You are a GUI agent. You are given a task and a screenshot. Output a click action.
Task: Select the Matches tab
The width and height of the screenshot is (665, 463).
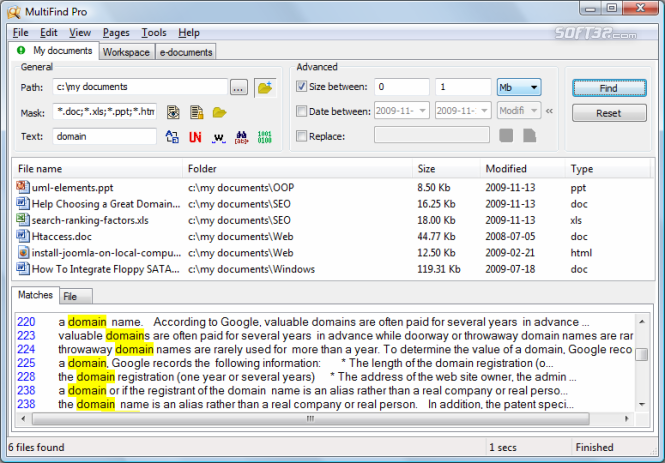pyautogui.click(x=35, y=295)
